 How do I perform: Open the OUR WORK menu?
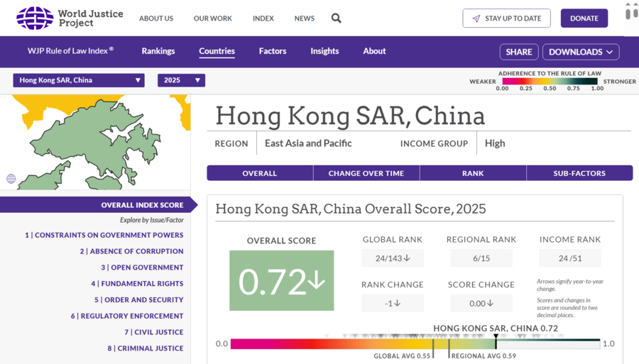[x=213, y=18]
